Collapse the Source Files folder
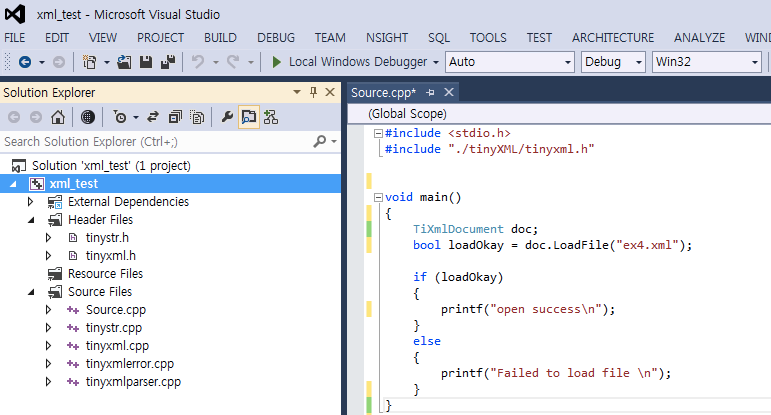The image size is (771, 415). tap(31, 292)
